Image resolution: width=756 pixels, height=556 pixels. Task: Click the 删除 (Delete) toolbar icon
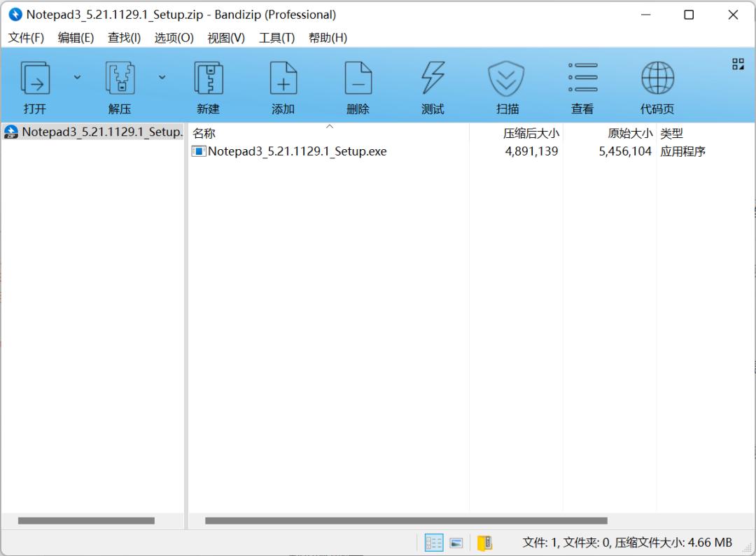coord(358,78)
